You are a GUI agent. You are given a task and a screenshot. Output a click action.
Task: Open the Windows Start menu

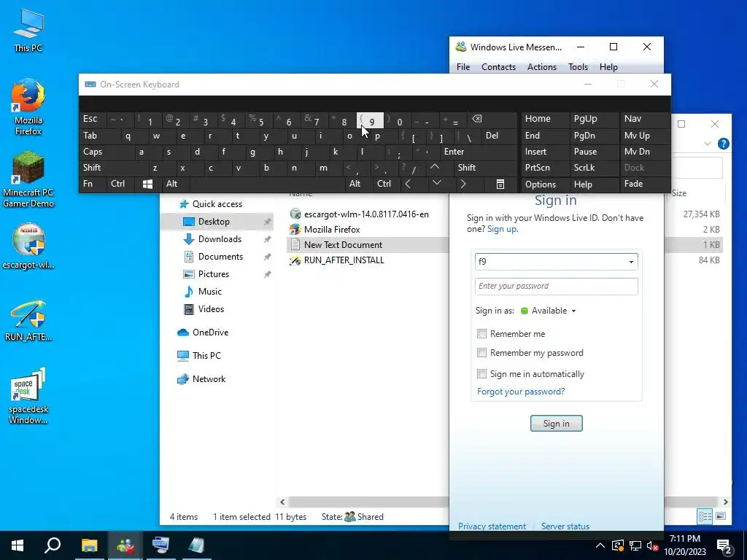pos(18,545)
